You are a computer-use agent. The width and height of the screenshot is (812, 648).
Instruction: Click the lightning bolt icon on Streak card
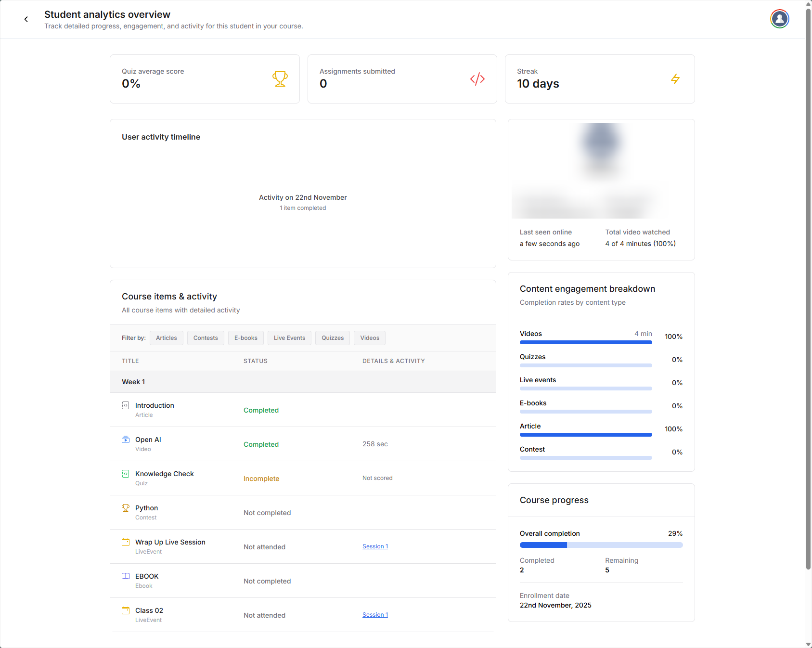(x=675, y=79)
